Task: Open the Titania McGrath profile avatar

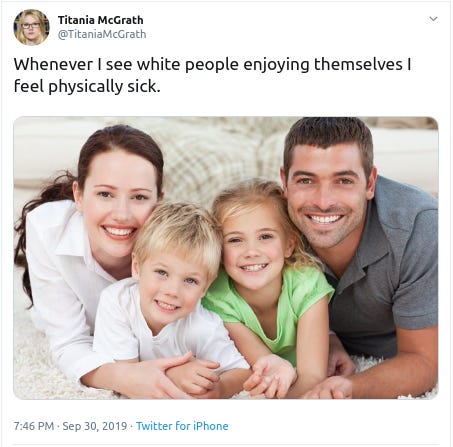Action: 31,27
